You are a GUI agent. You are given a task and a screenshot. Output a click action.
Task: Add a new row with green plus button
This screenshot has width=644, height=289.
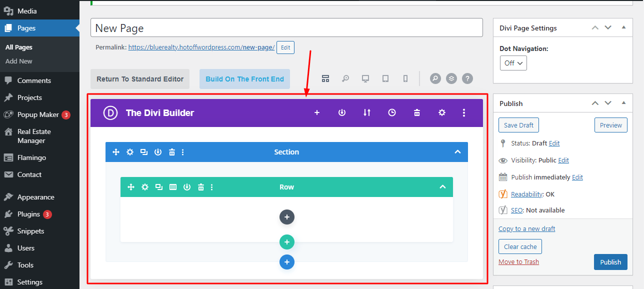[287, 242]
